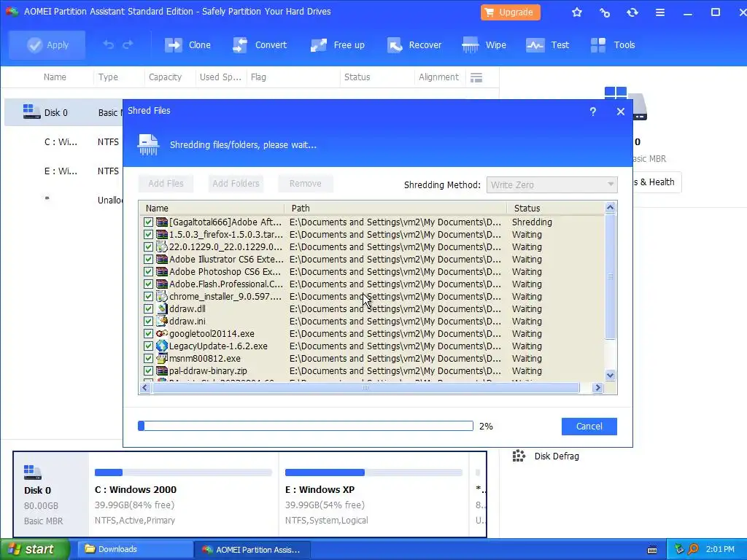Click the Add Files button
The width and height of the screenshot is (747, 560).
tap(166, 183)
